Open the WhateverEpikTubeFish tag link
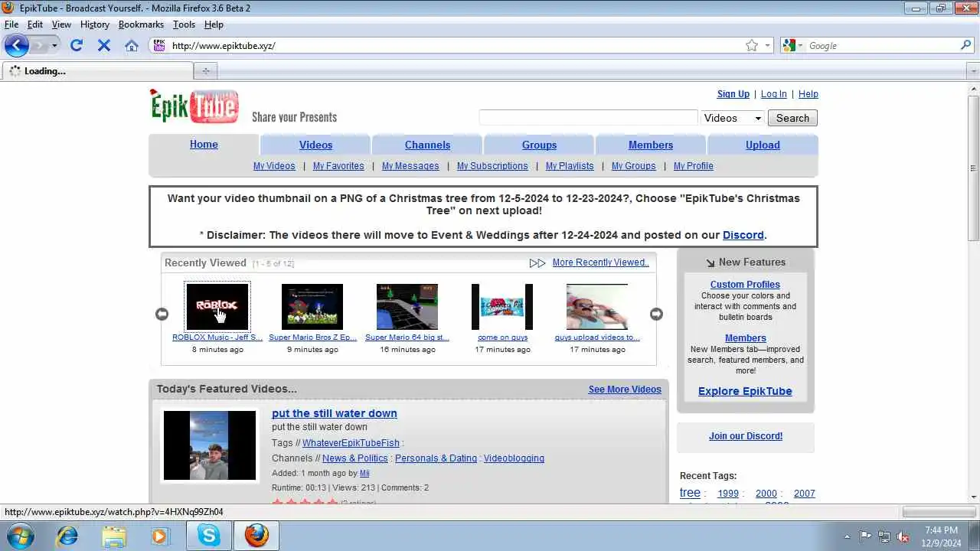The width and height of the screenshot is (980, 551). (x=351, y=443)
